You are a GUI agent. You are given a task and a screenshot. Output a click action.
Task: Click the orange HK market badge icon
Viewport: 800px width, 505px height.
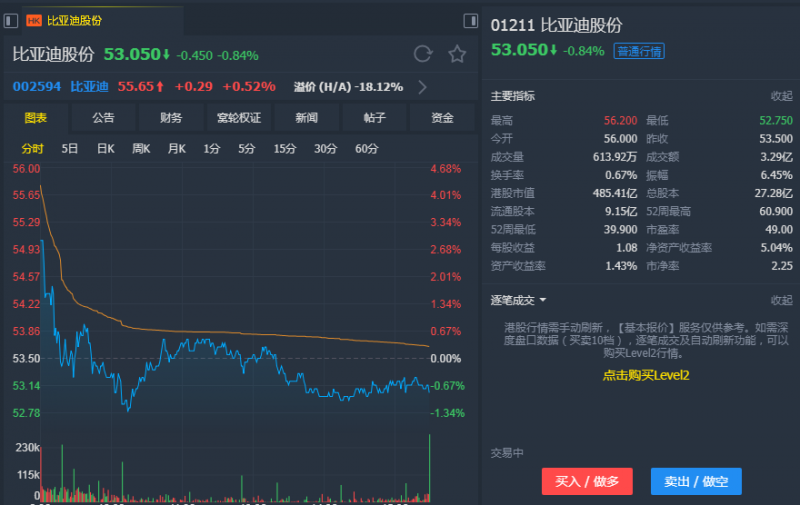[34, 21]
